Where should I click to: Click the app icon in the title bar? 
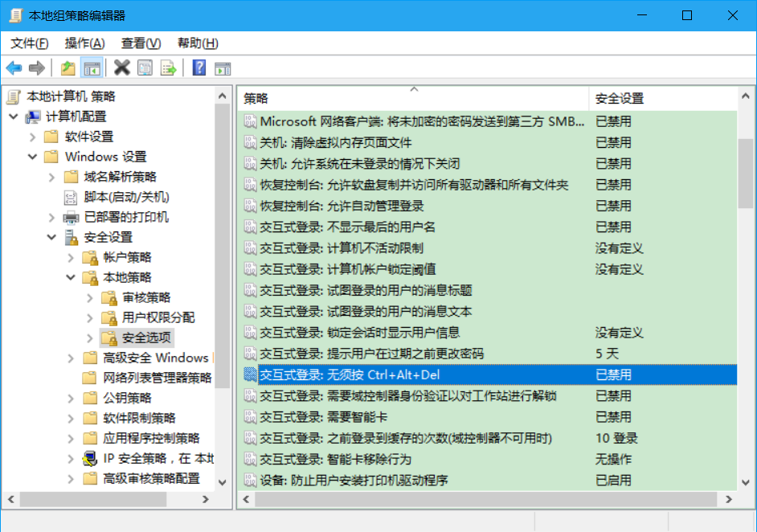[x=15, y=15]
